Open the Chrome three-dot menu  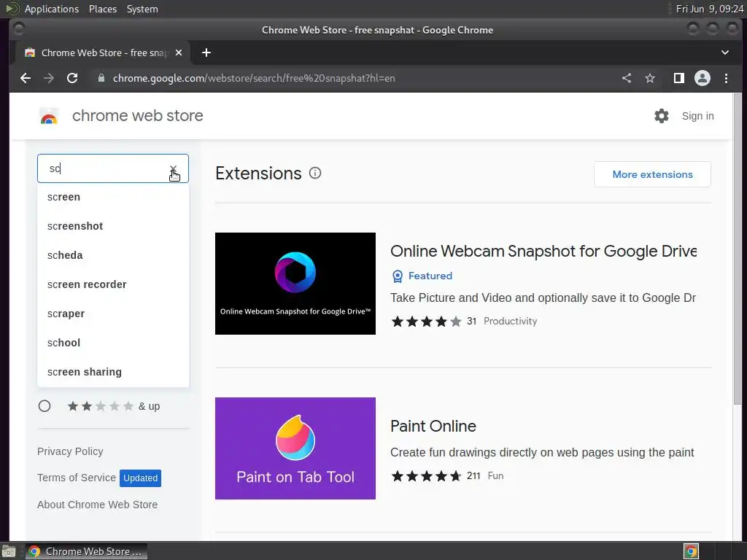tap(726, 78)
